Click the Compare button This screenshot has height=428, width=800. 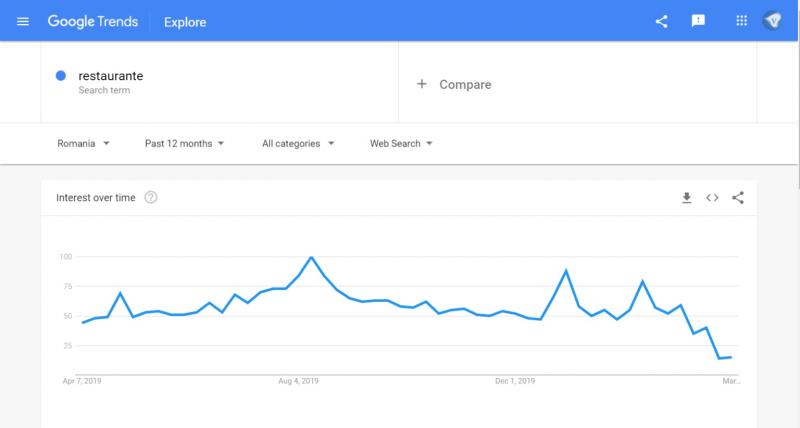tap(465, 85)
